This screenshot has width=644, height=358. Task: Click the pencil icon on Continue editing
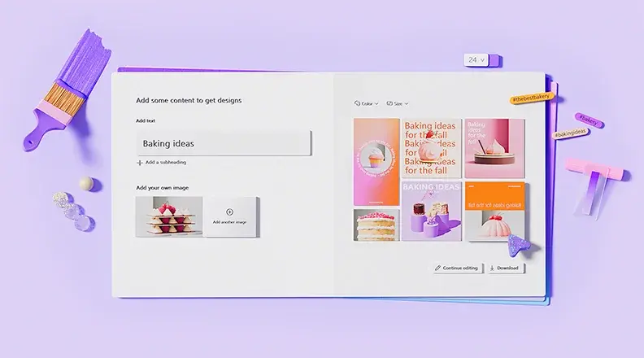click(x=438, y=268)
